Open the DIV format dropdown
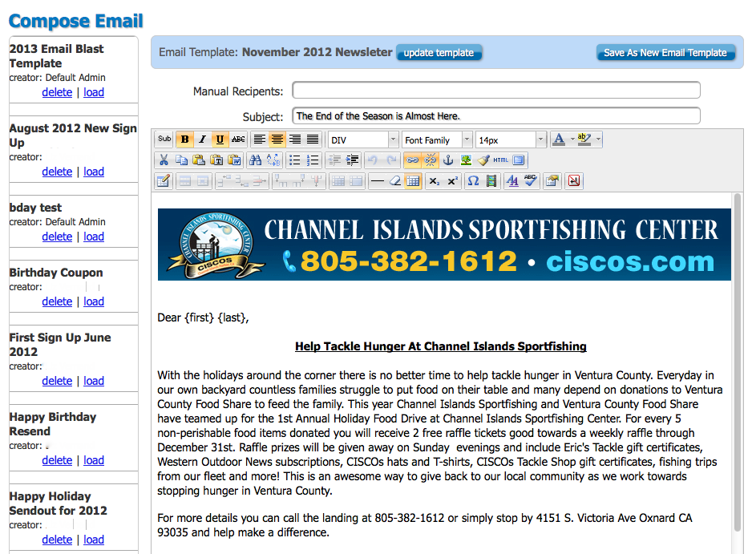This screenshot has width=756, height=554. (x=363, y=140)
